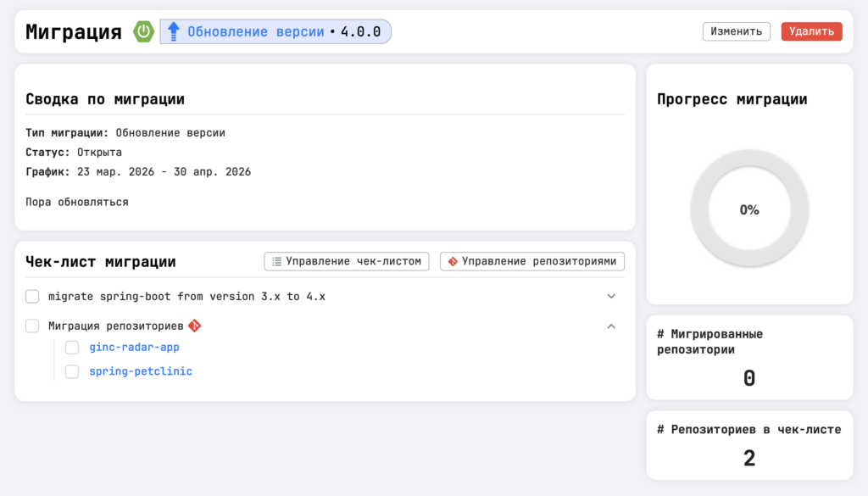Viewport: 868px width, 496px height.
Task: Mark ginc-radar-app repository as migrated
Action: coord(72,348)
